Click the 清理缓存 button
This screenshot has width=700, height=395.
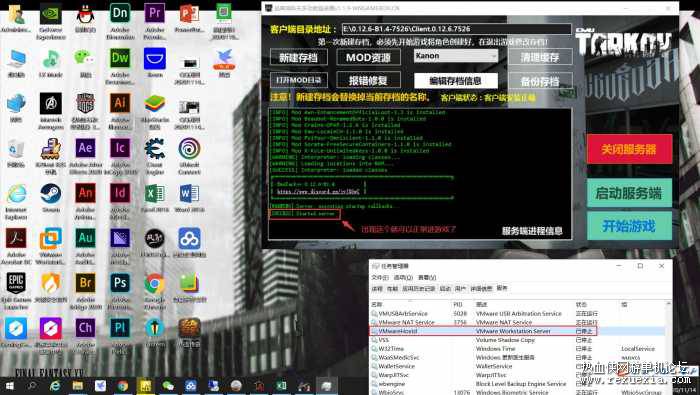point(540,57)
